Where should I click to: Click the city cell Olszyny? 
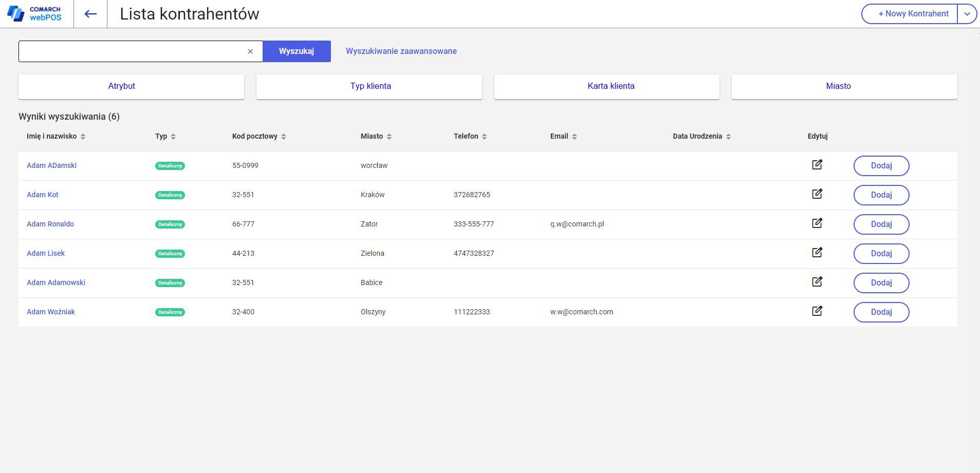coord(373,312)
